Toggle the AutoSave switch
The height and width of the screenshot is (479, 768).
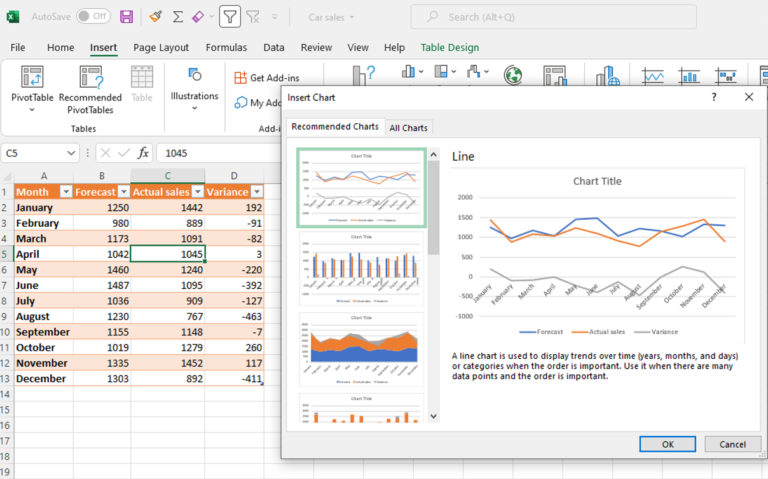(x=93, y=16)
